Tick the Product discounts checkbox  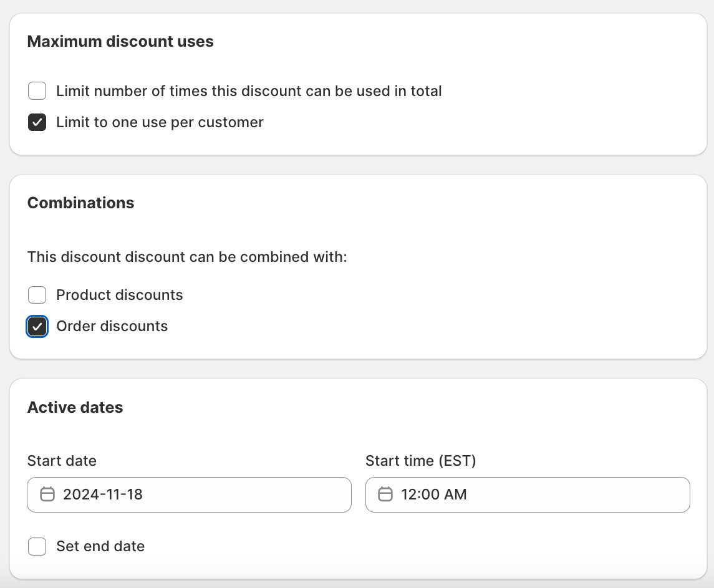click(37, 295)
